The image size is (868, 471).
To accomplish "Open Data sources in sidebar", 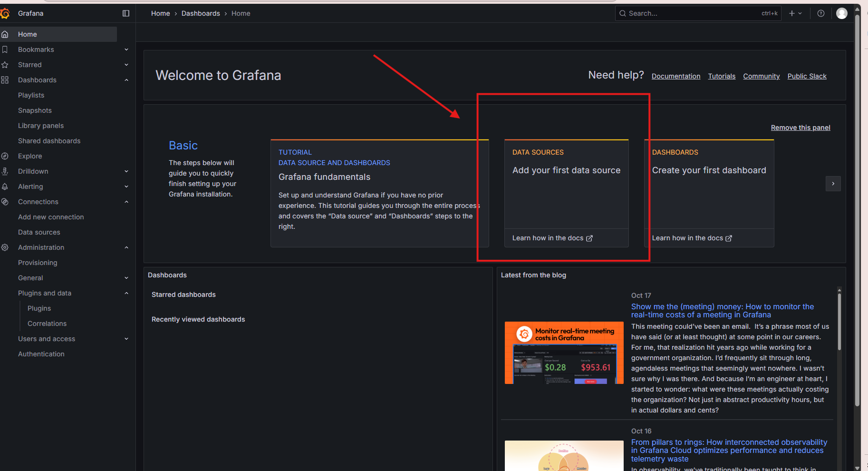I will (39, 232).
